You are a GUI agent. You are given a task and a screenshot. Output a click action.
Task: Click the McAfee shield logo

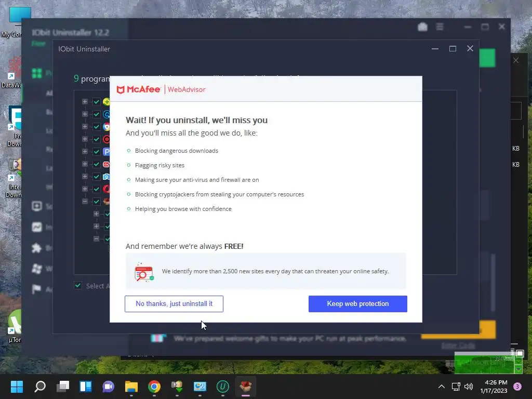pyautogui.click(x=121, y=89)
